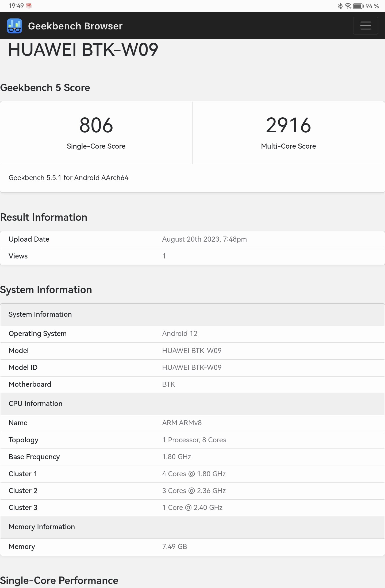Tap the 94 % battery percentage

pyautogui.click(x=372, y=6)
